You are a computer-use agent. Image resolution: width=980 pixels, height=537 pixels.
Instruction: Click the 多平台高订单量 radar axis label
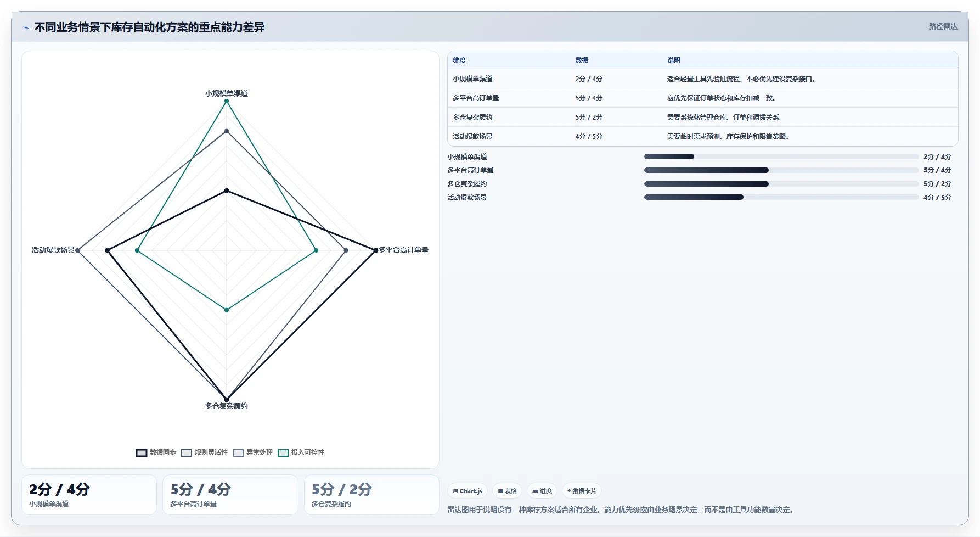(x=404, y=250)
